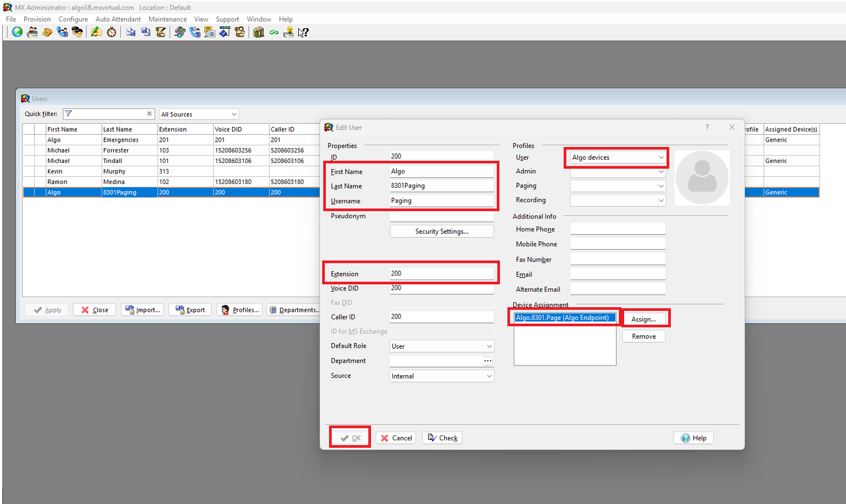Open the Provision menu
Viewport: 846px width, 504px height.
coord(37,19)
